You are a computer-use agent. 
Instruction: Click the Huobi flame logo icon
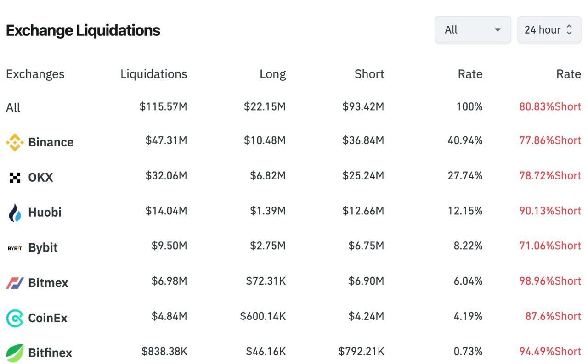pyautogui.click(x=15, y=213)
